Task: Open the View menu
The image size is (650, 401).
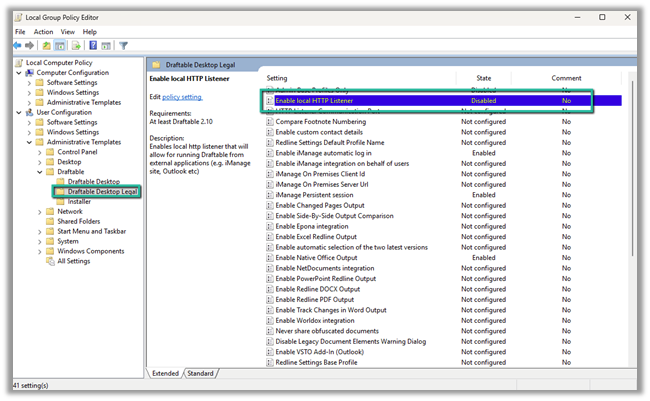Action: (68, 32)
